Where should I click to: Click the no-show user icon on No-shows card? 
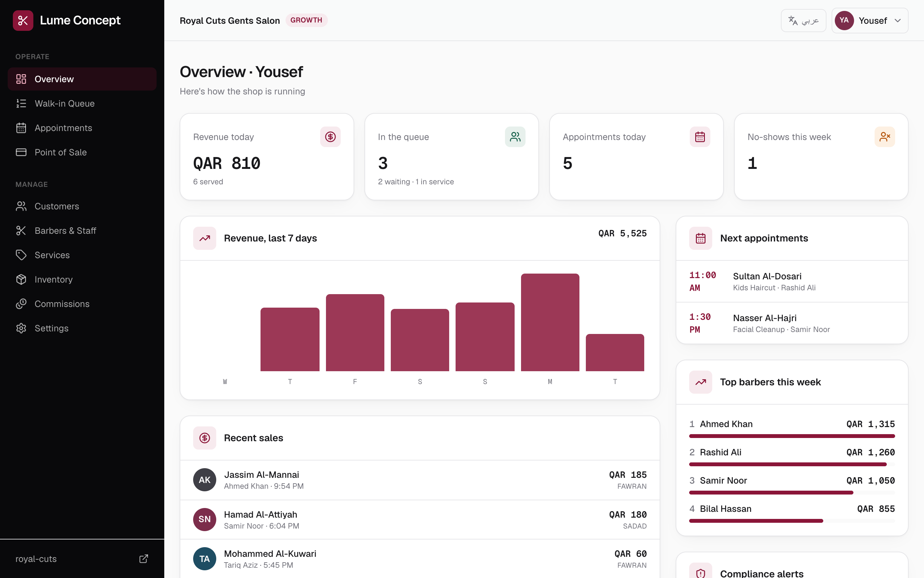[x=885, y=137]
